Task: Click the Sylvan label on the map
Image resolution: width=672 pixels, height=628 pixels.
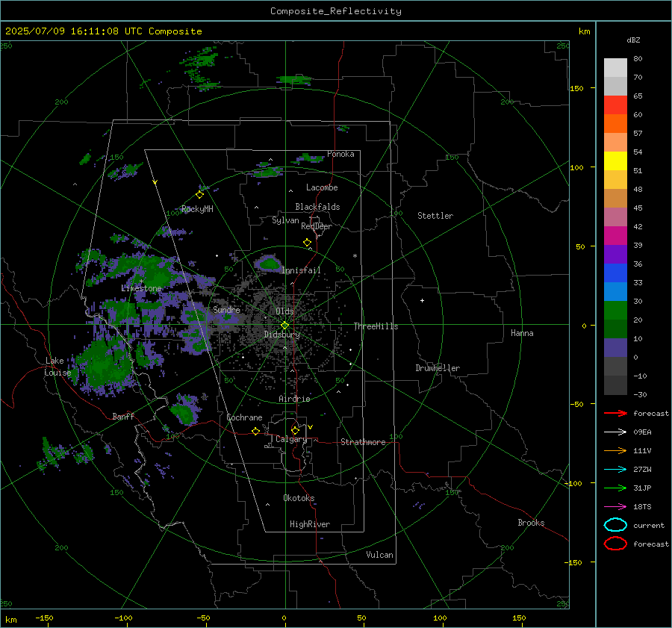Action: [x=285, y=220]
